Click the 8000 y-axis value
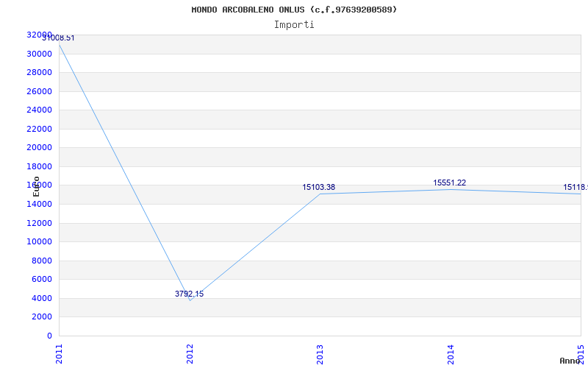Viewport: 588px width, 368px height. [42, 261]
